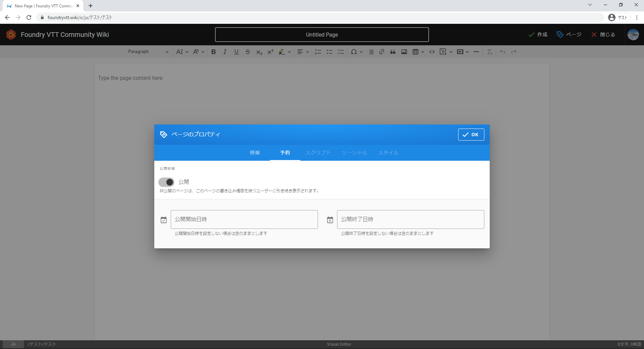Click the 公開終了日時 input field

410,219
